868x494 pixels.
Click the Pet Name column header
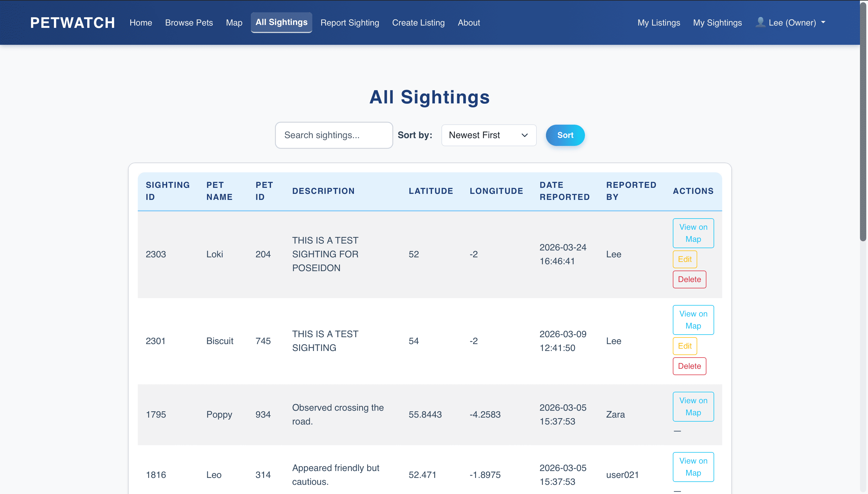(219, 191)
